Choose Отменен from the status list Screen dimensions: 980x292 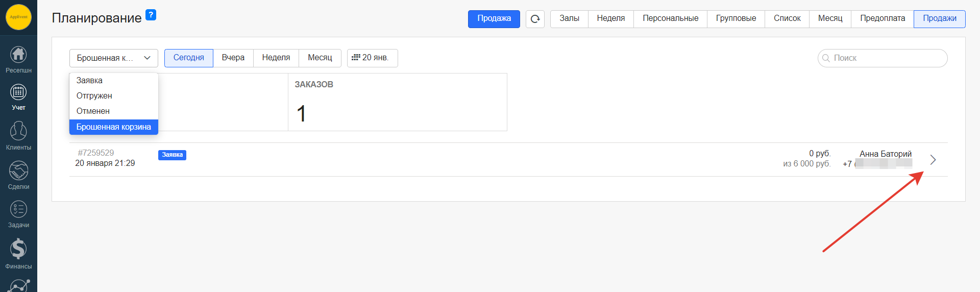pos(93,111)
